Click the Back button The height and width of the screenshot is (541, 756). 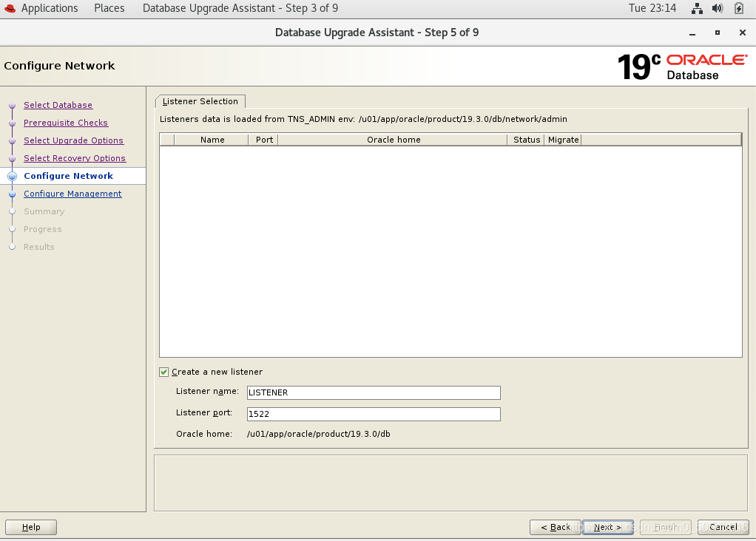556,527
